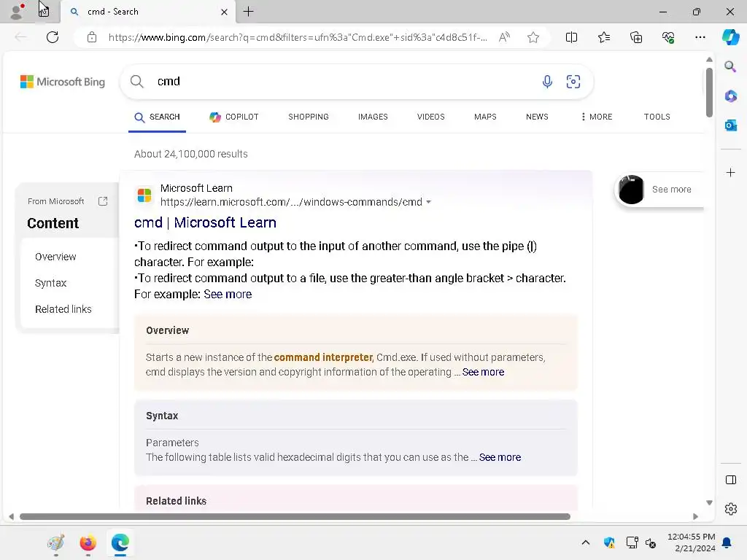
Task: Jump to Syntax in Content panel
Action: point(50,283)
